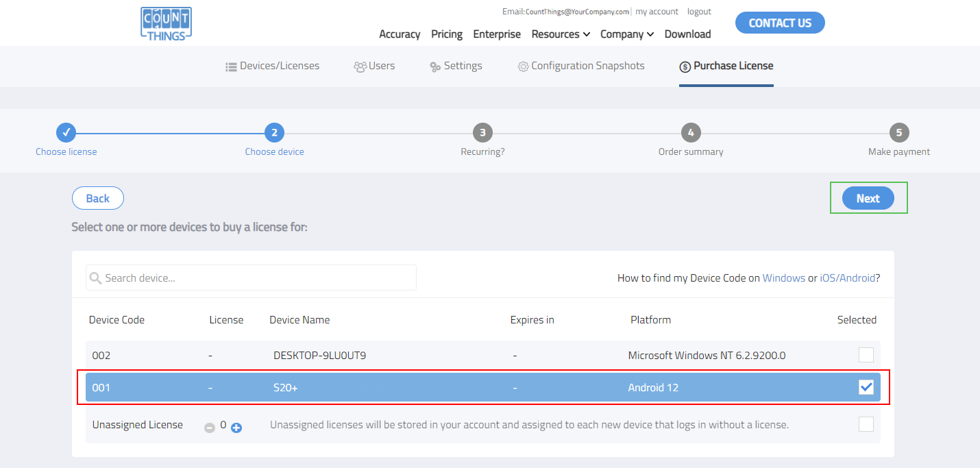Click the minus icon for Unassigned License
This screenshot has height=468, width=980.
click(210, 428)
